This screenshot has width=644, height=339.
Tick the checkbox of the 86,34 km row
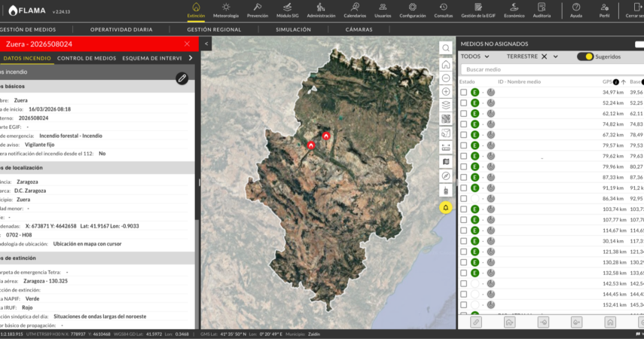464,198
